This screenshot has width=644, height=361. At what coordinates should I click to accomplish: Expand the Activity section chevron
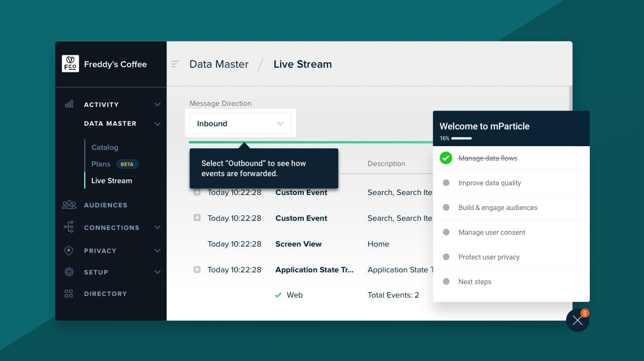coord(157,104)
